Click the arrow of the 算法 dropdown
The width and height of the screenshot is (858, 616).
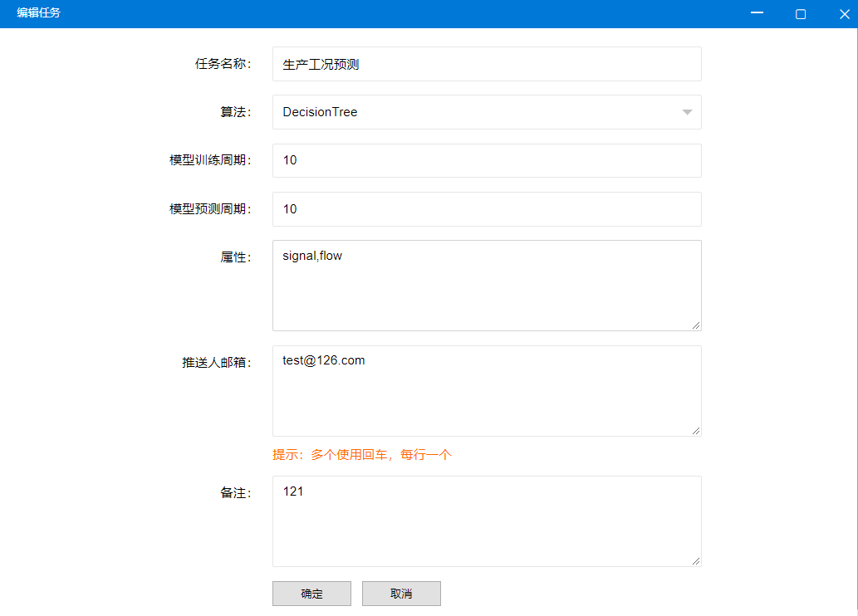(687, 112)
